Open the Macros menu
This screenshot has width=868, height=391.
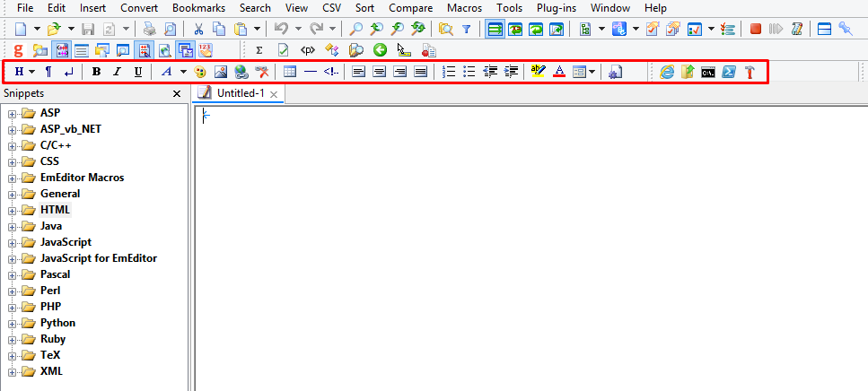coord(464,8)
